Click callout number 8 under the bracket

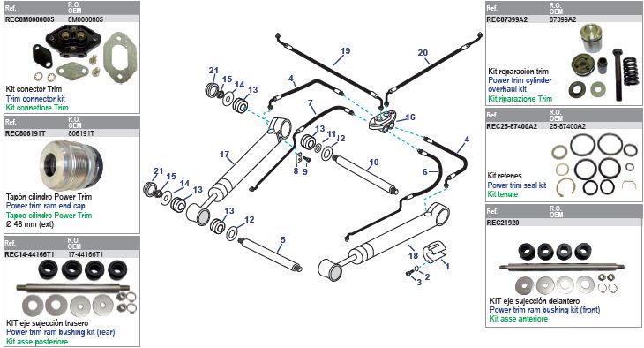(296, 170)
